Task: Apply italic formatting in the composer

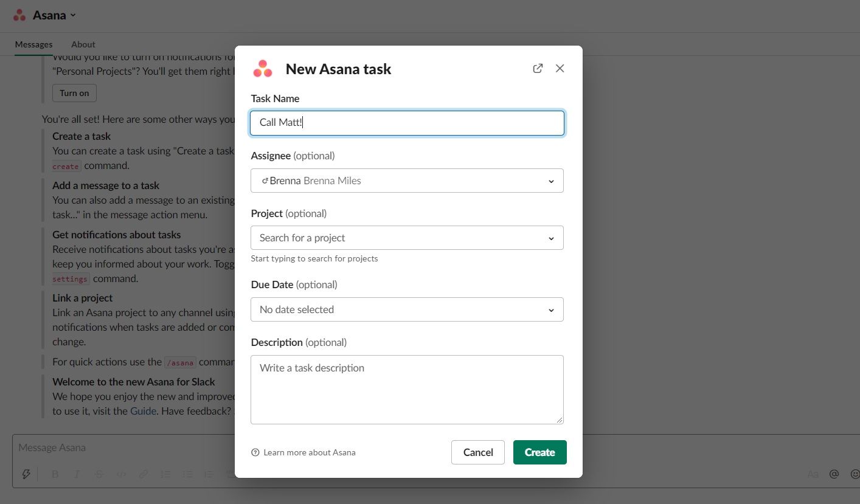Action: pyautogui.click(x=77, y=474)
